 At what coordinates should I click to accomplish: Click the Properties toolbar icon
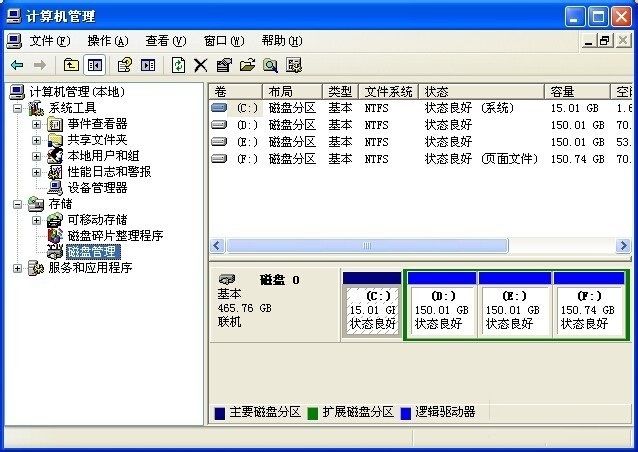tap(223, 65)
